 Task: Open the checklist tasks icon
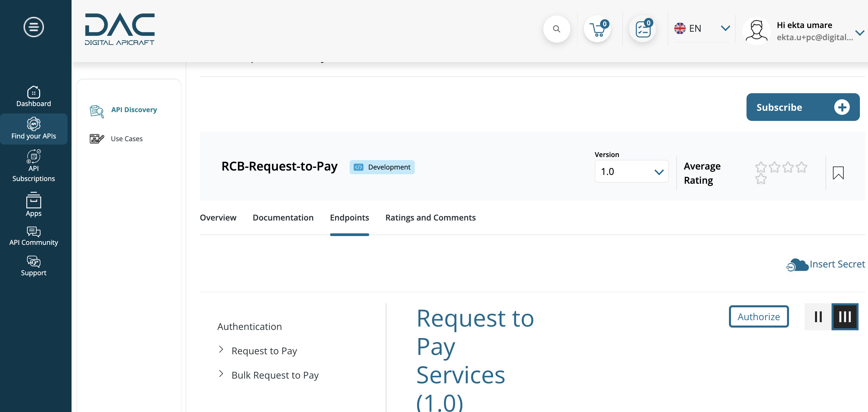click(643, 29)
